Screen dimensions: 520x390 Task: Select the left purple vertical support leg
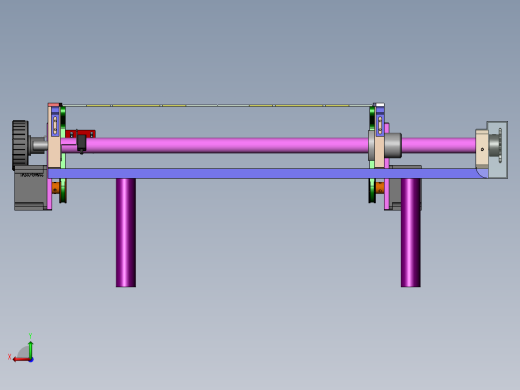pos(126,233)
